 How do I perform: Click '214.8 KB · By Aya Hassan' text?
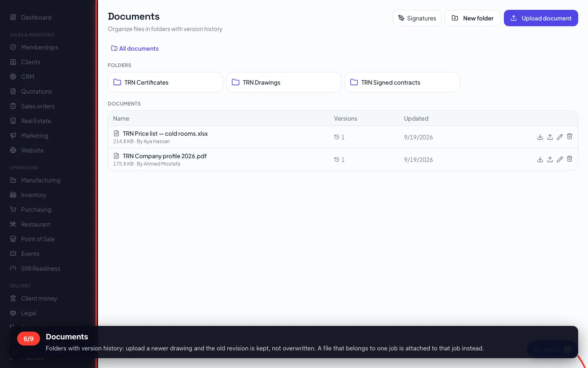coord(141,141)
